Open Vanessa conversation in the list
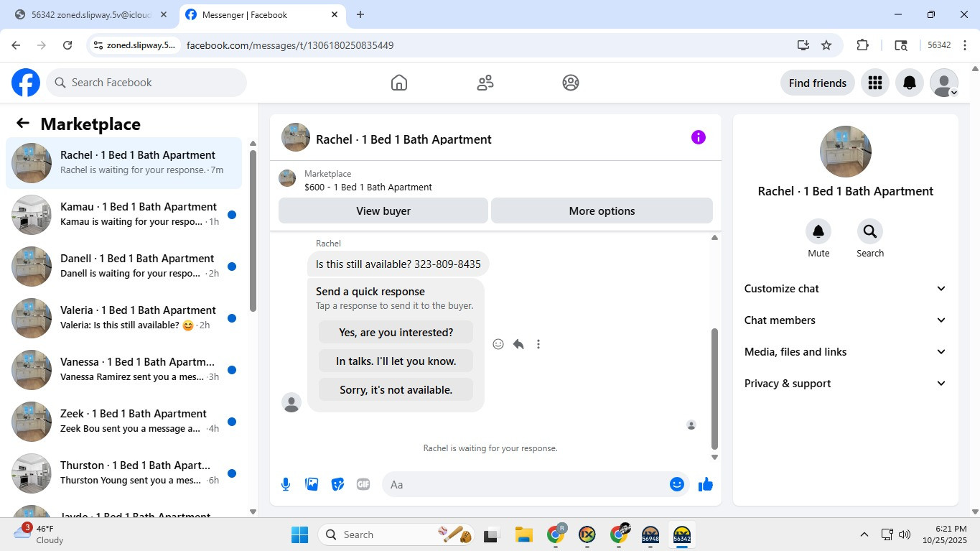This screenshot has width=980, height=551. click(x=123, y=370)
